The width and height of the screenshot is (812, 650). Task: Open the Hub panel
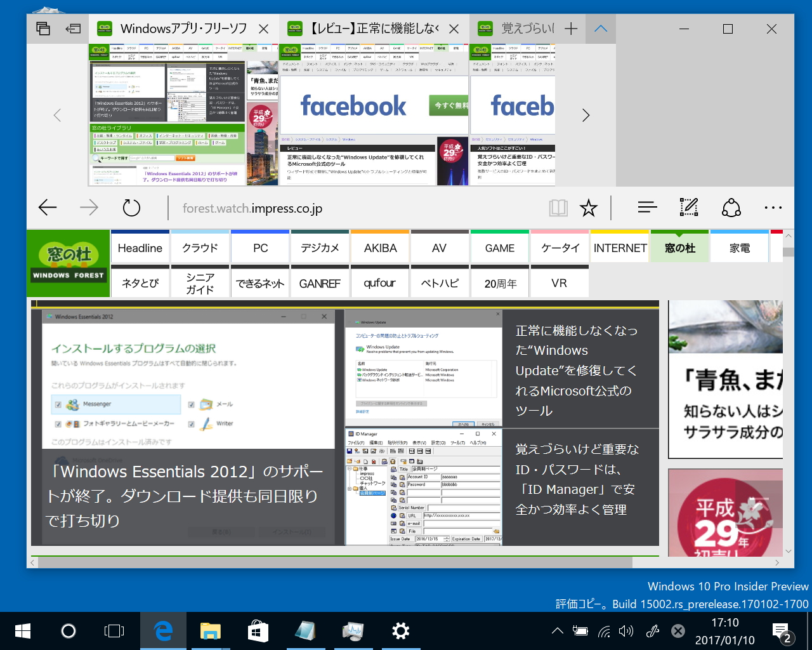click(646, 208)
